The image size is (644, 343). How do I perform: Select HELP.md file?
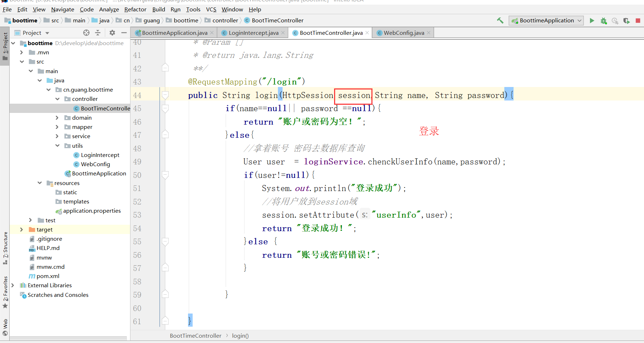pyautogui.click(x=44, y=248)
